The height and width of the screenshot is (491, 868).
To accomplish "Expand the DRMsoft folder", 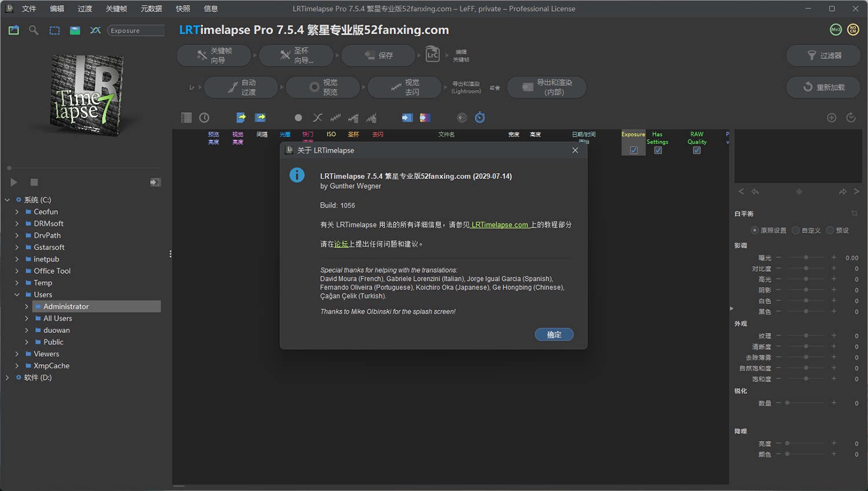I will tap(17, 223).
